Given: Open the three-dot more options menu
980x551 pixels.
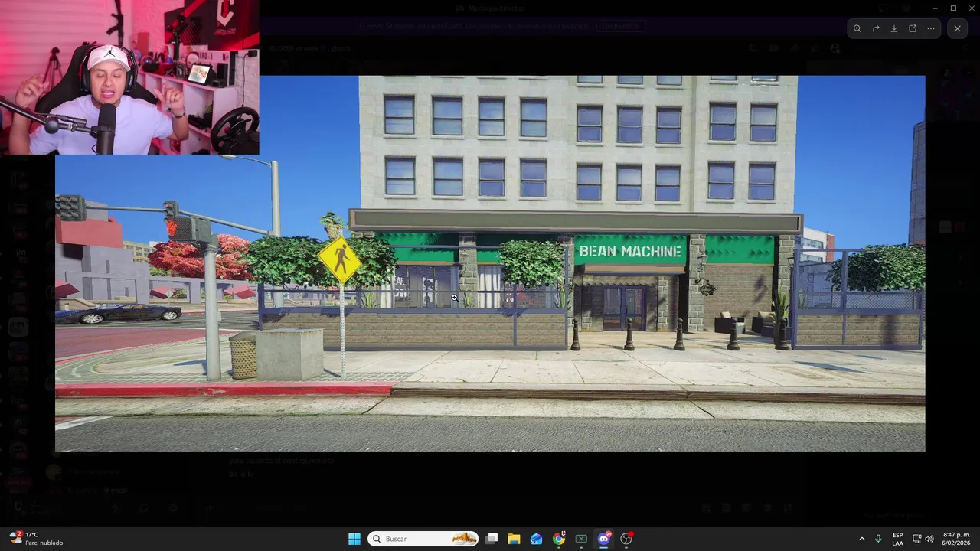Looking at the screenshot, I should point(931,28).
